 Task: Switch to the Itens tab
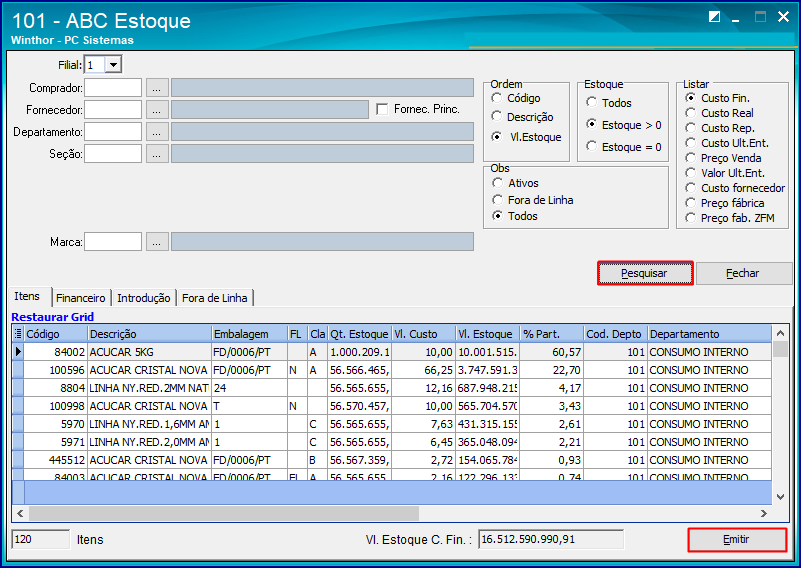29,296
